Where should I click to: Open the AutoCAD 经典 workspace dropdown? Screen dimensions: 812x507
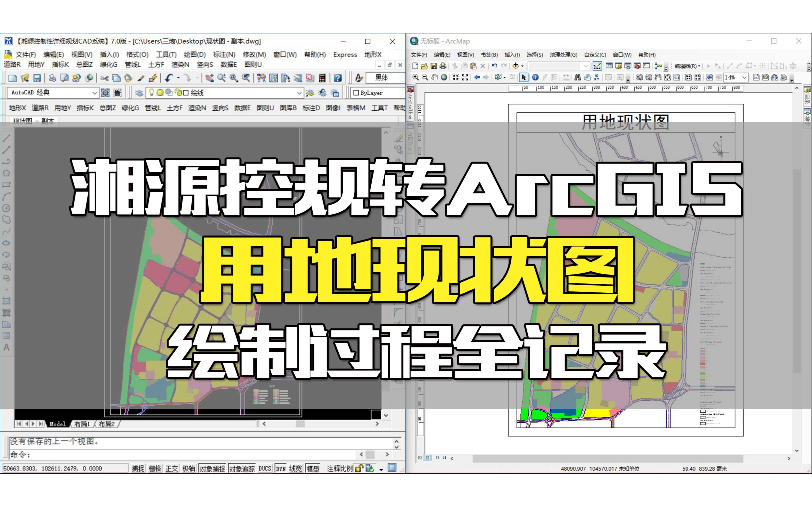pos(95,93)
